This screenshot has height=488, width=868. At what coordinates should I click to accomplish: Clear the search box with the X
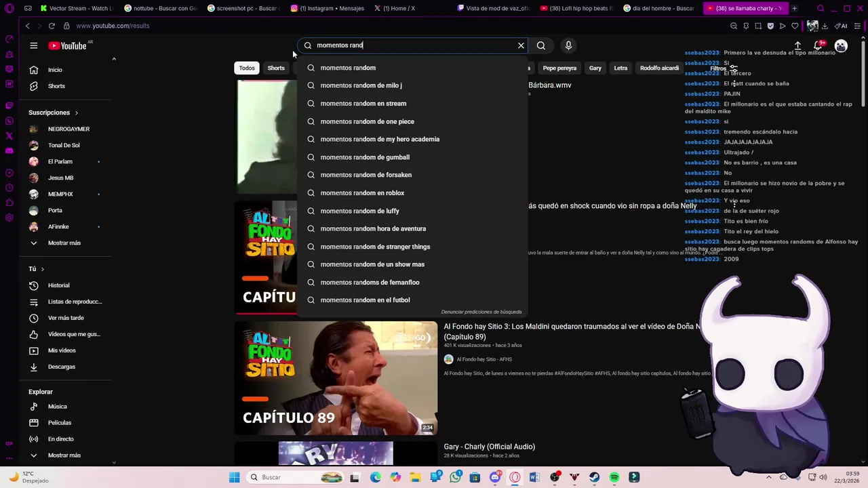pyautogui.click(x=521, y=45)
